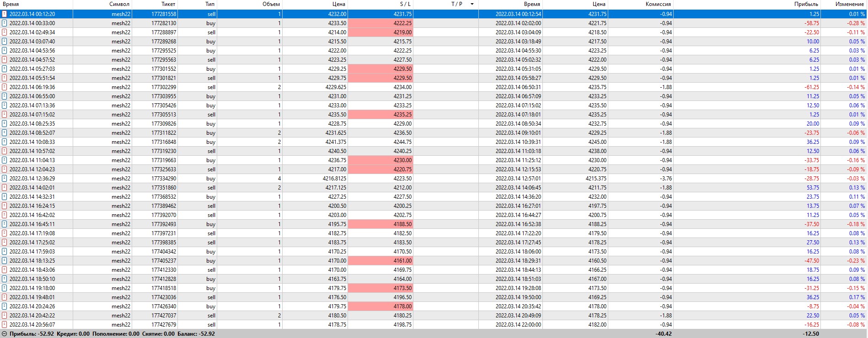The image size is (868, 338).
Task: Select the change value -0.28 %
Action: pyautogui.click(x=856, y=23)
